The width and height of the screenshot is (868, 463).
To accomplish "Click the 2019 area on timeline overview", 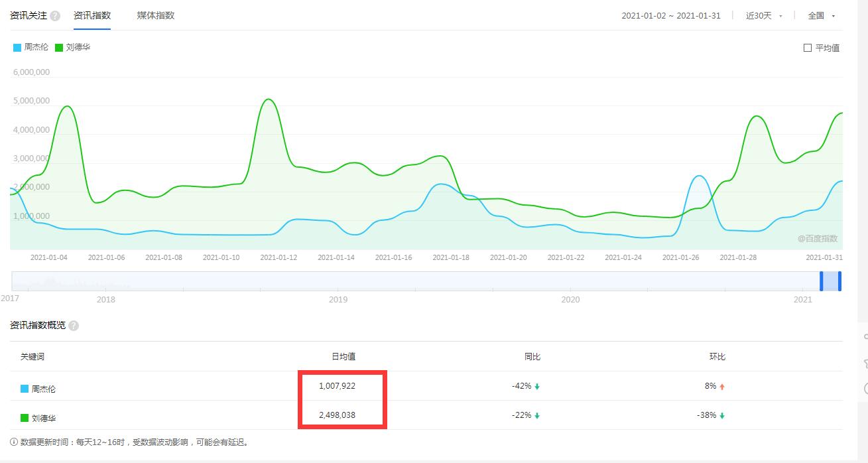I will click(338, 281).
